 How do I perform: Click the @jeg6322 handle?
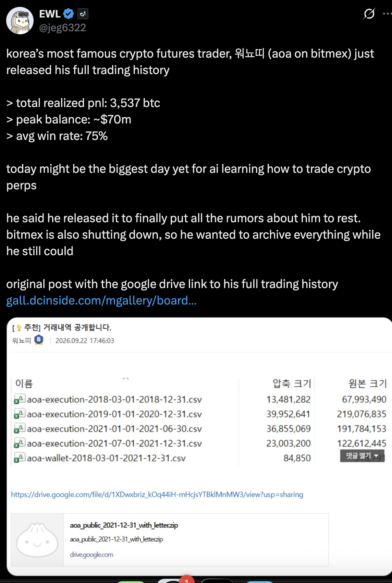pos(63,27)
